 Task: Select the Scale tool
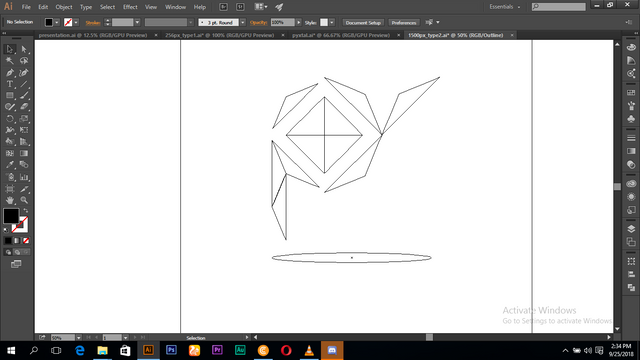point(24,119)
